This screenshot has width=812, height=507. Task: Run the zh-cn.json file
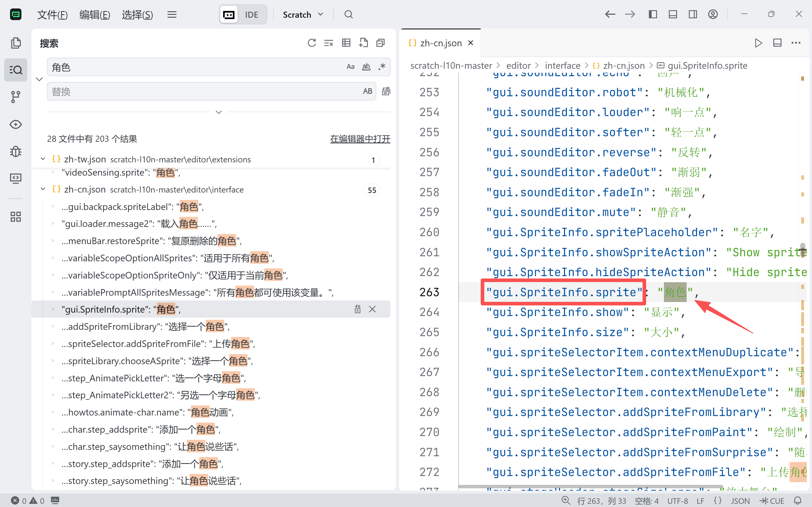pyautogui.click(x=758, y=43)
